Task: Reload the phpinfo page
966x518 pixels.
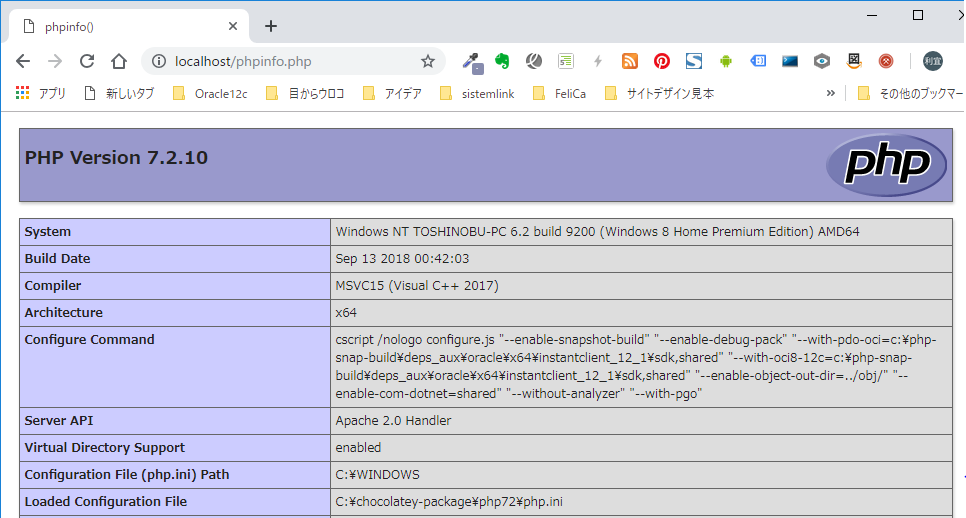Action: 87,61
